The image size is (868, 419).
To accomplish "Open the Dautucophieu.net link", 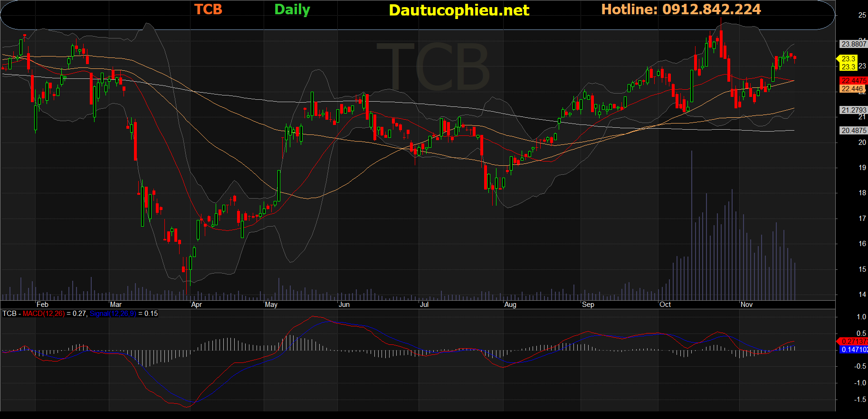I will [x=458, y=10].
